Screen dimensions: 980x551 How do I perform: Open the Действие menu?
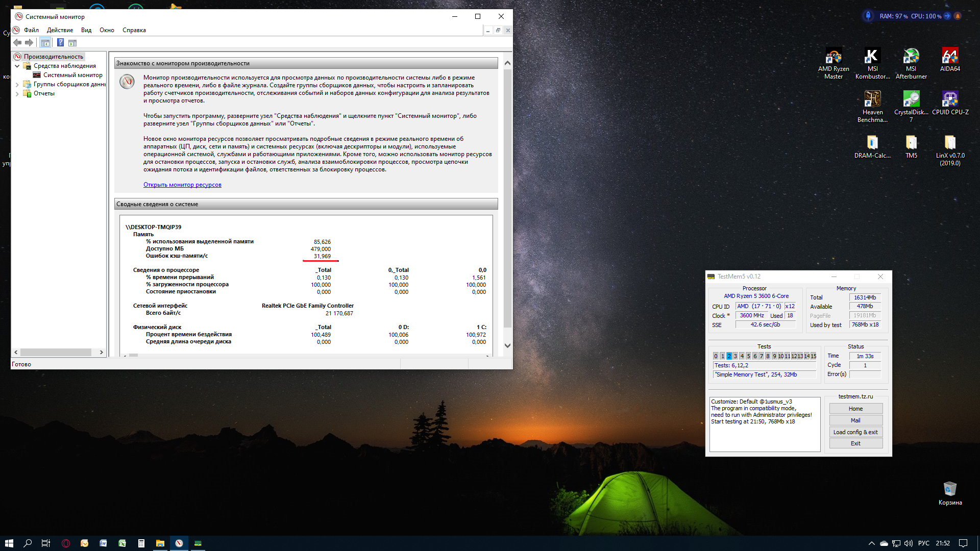pyautogui.click(x=60, y=30)
